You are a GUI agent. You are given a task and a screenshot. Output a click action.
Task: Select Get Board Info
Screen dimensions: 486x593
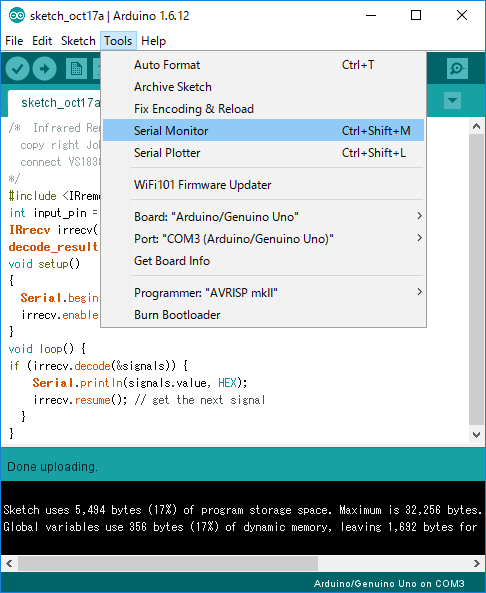point(263,261)
